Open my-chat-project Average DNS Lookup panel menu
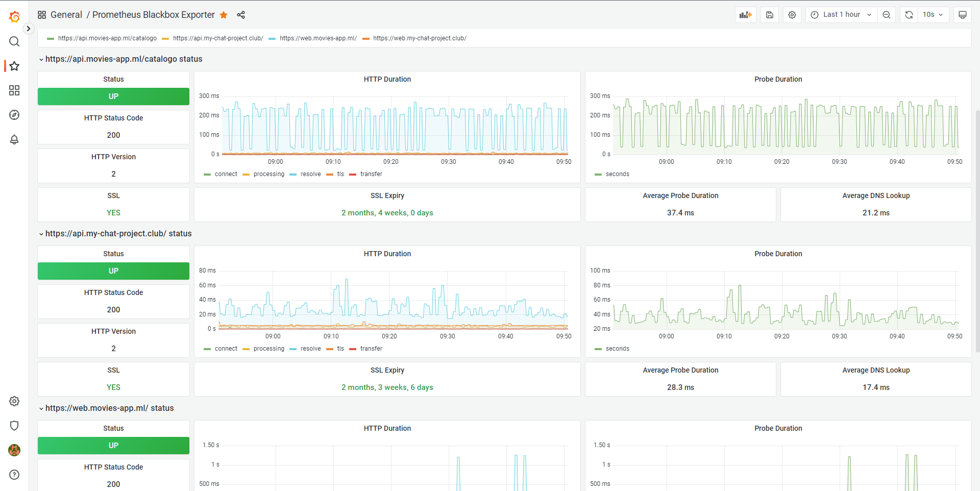The width and height of the screenshot is (980, 491). pyautogui.click(x=876, y=370)
